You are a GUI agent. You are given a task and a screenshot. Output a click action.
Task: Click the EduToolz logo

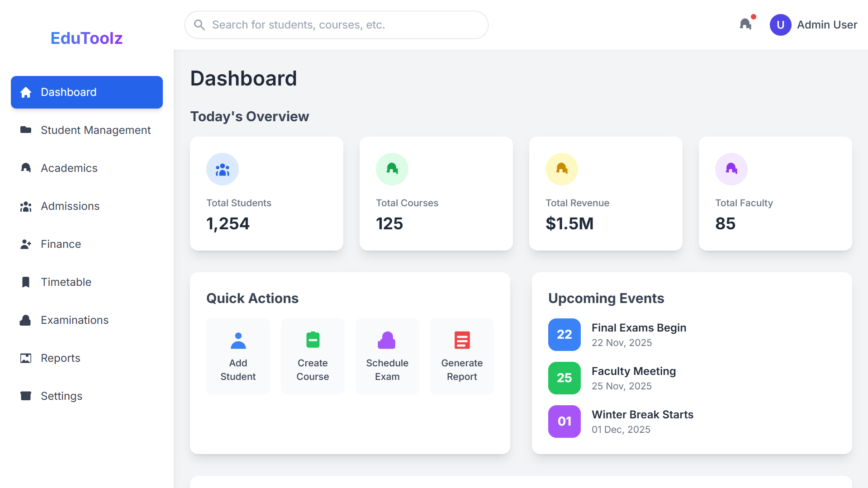click(x=86, y=38)
